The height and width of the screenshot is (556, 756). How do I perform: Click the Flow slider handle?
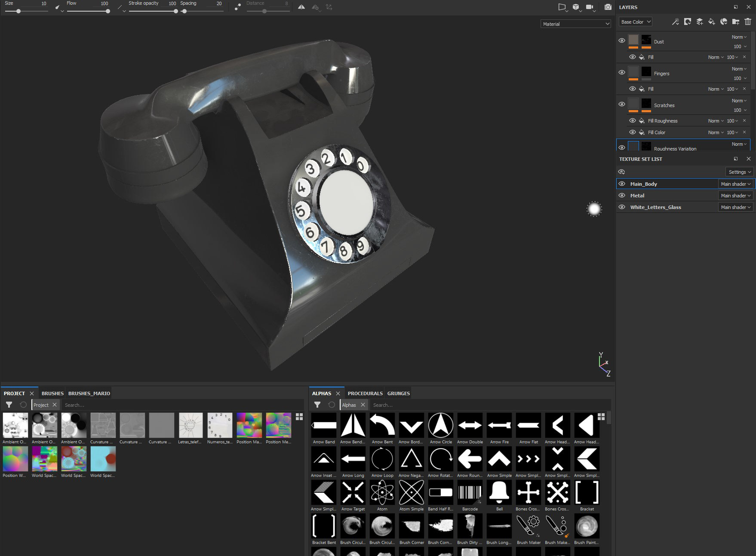click(108, 11)
